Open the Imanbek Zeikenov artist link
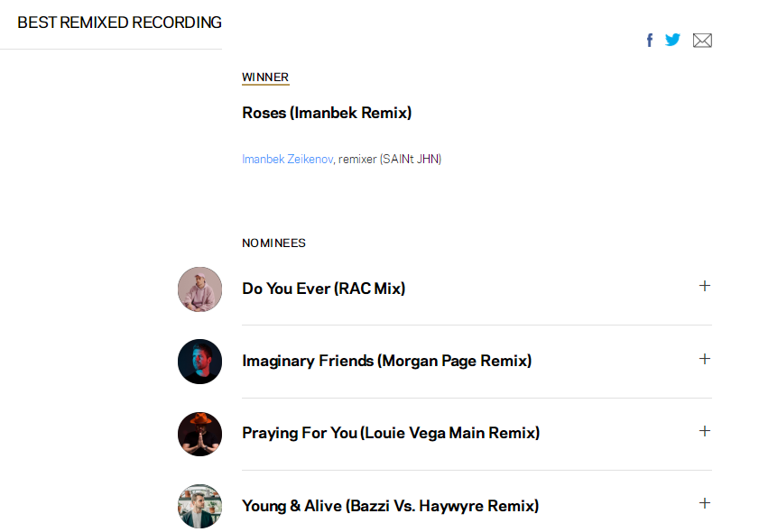Viewport: 759px width, 532px height. (287, 160)
